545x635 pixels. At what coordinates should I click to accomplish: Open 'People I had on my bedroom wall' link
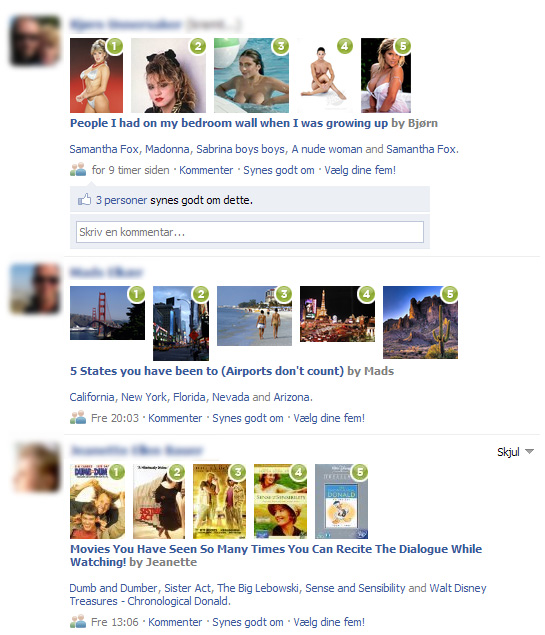pos(229,123)
